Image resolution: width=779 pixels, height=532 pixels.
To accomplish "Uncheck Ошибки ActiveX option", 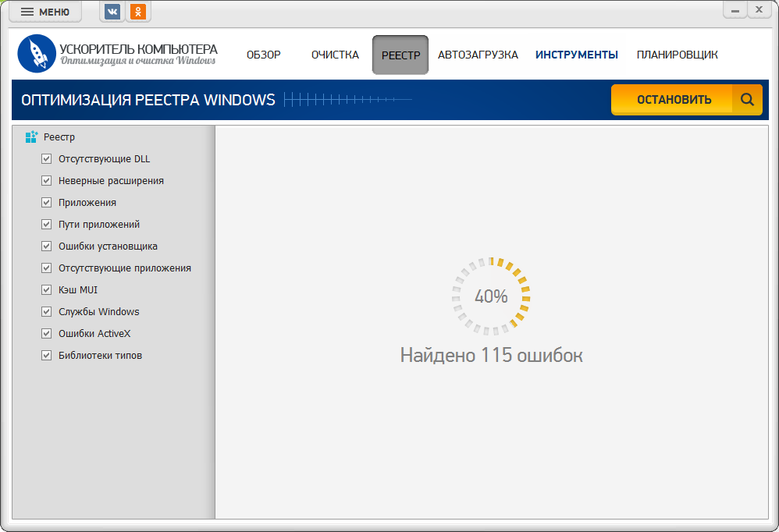I will click(46, 334).
